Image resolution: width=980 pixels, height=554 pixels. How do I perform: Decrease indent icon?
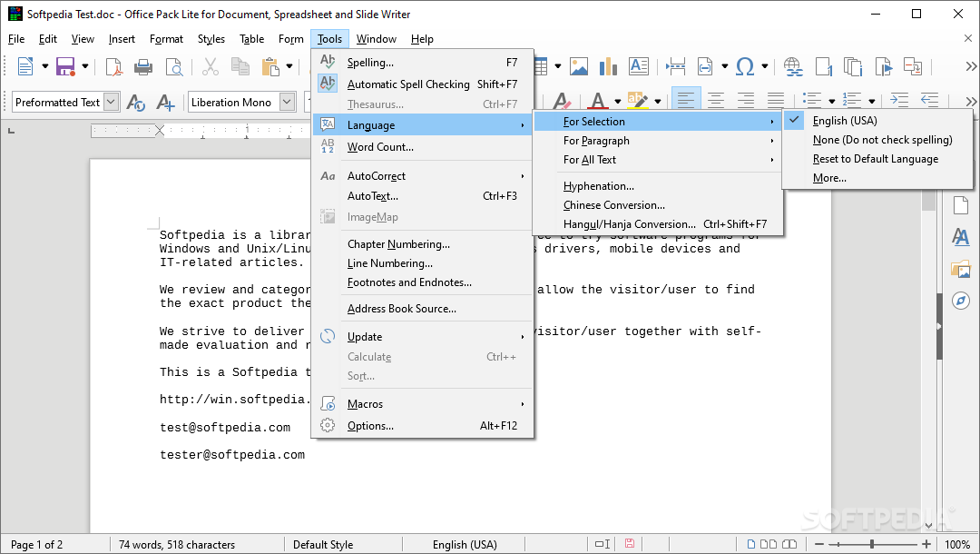tap(929, 100)
